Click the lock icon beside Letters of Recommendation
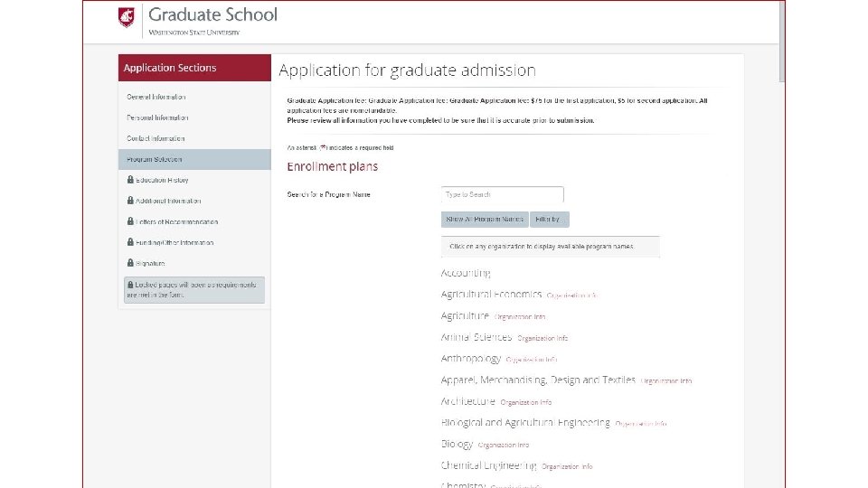Viewport: 868px width, 488px height. tap(130, 221)
